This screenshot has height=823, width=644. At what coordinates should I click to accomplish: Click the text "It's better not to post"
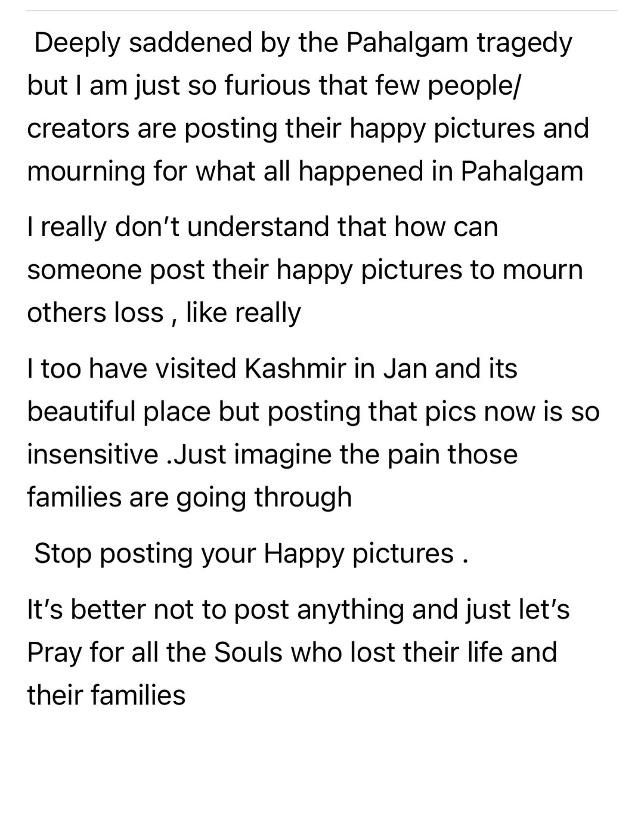coord(157,610)
